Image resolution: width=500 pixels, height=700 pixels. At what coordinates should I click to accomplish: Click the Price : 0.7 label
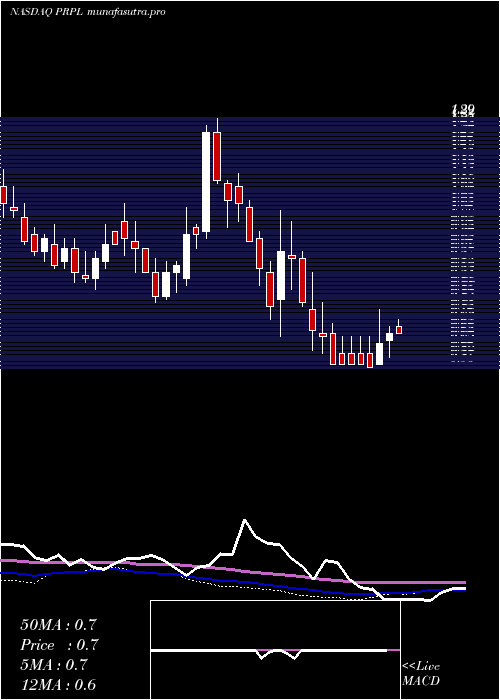coord(59,645)
